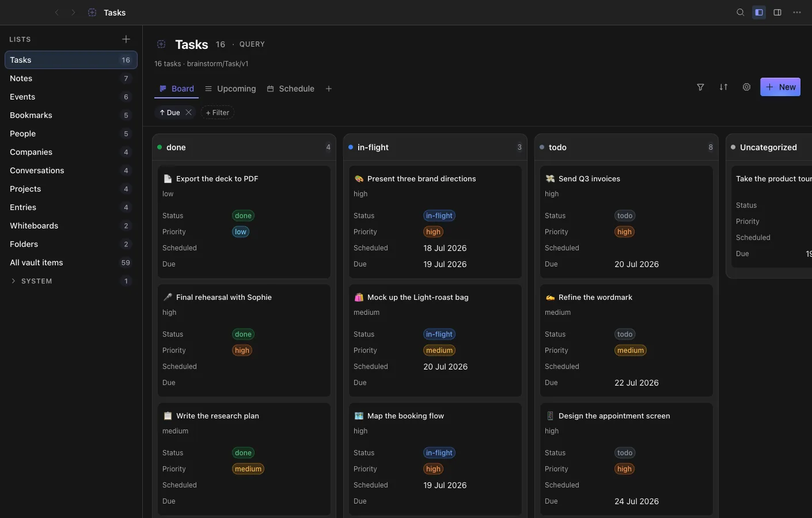Image resolution: width=812 pixels, height=518 pixels.
Task: Open the view settings gear icon
Action: 746,87
